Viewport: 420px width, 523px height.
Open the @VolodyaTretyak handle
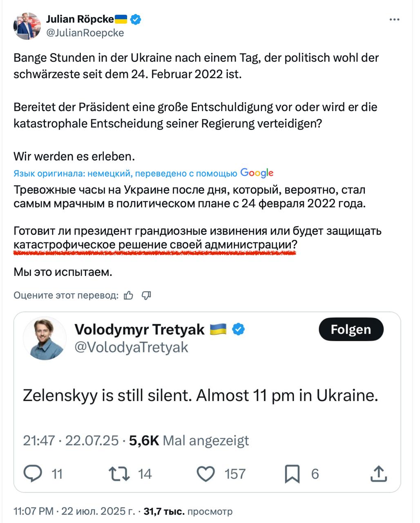131,347
